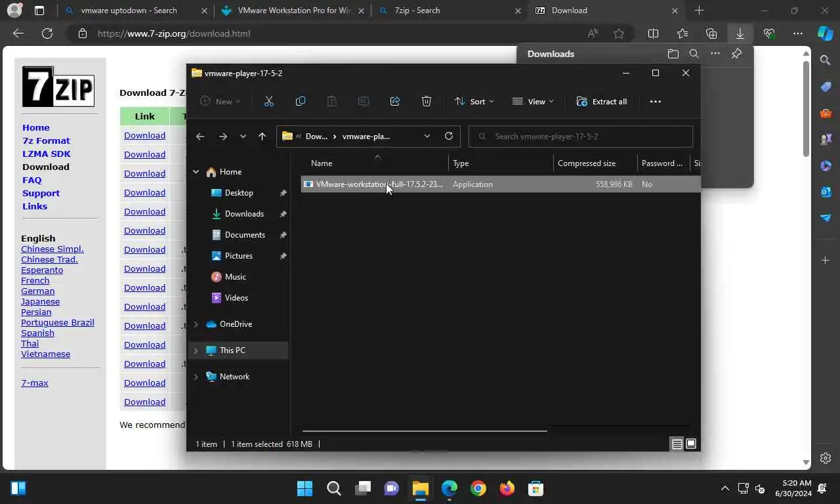Open downloads folder icon in Downloads panel
The image size is (840, 504).
pos(673,54)
